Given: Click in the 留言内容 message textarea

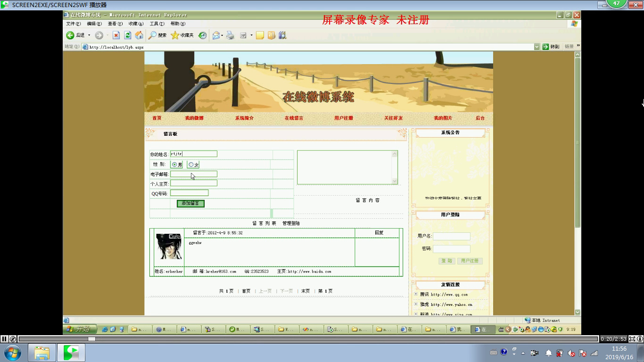Looking at the screenshot, I should (x=347, y=167).
